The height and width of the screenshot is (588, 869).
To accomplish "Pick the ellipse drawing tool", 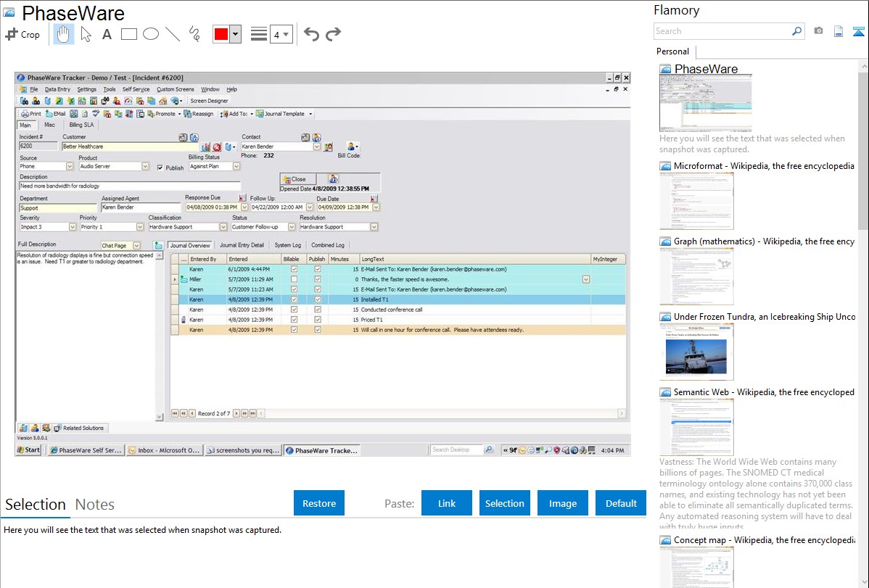I will point(151,34).
